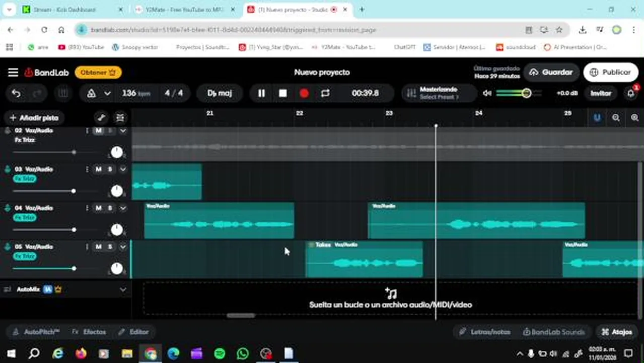Stop playback with the square button

[283, 93]
